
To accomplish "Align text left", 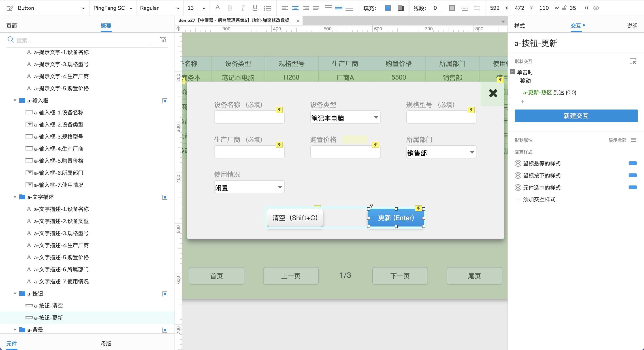I will click(285, 8).
